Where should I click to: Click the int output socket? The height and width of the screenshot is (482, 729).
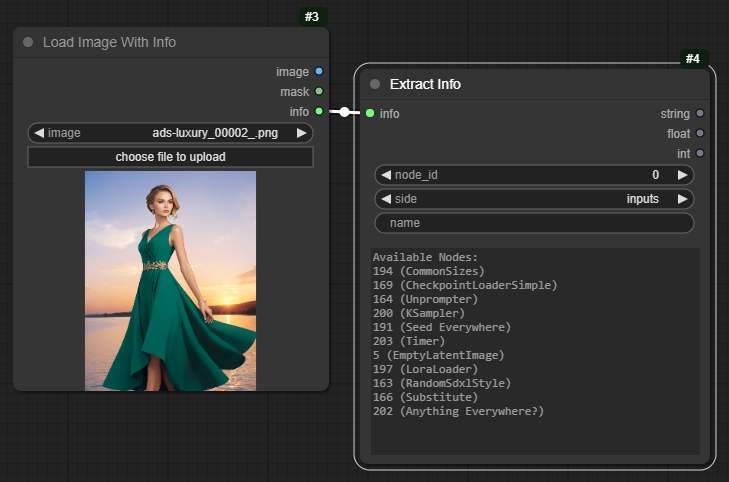pyautogui.click(x=700, y=153)
